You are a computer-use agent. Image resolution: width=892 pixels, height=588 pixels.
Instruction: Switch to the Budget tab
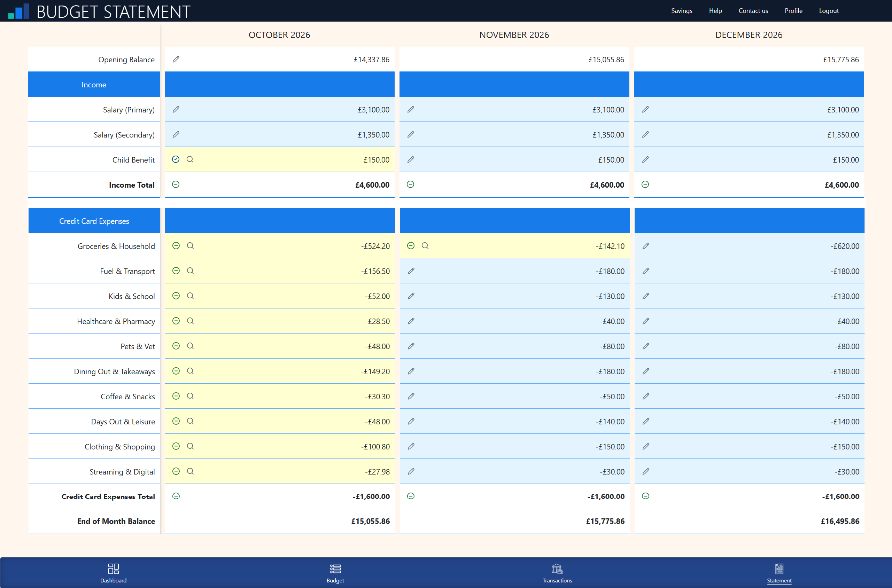pyautogui.click(x=335, y=573)
